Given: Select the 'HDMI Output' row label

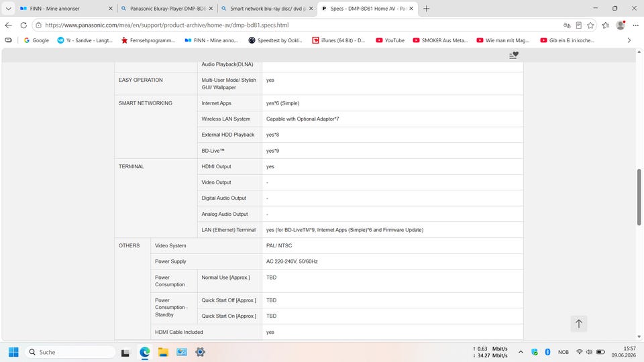Looking at the screenshot, I should point(216,167).
